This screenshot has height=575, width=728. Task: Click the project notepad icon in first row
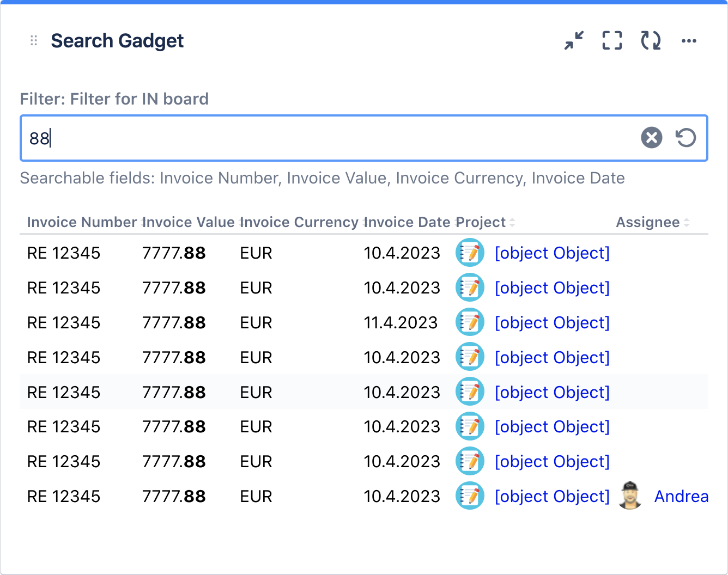tap(470, 253)
